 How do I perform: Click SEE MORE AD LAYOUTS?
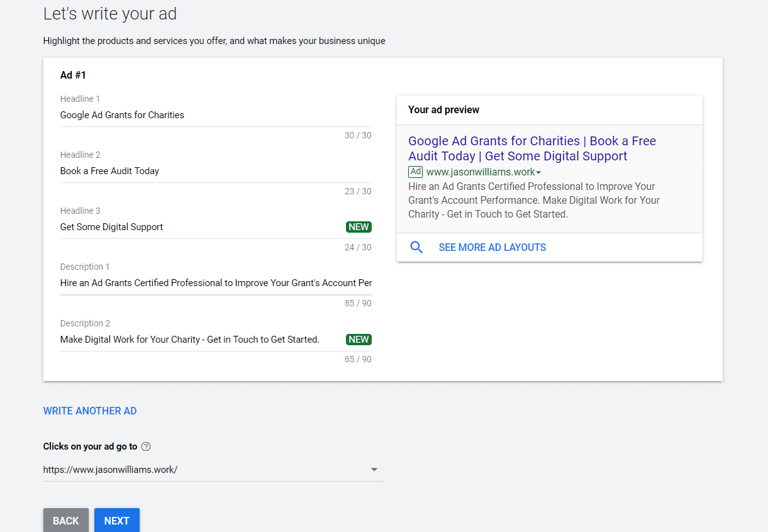(492, 247)
